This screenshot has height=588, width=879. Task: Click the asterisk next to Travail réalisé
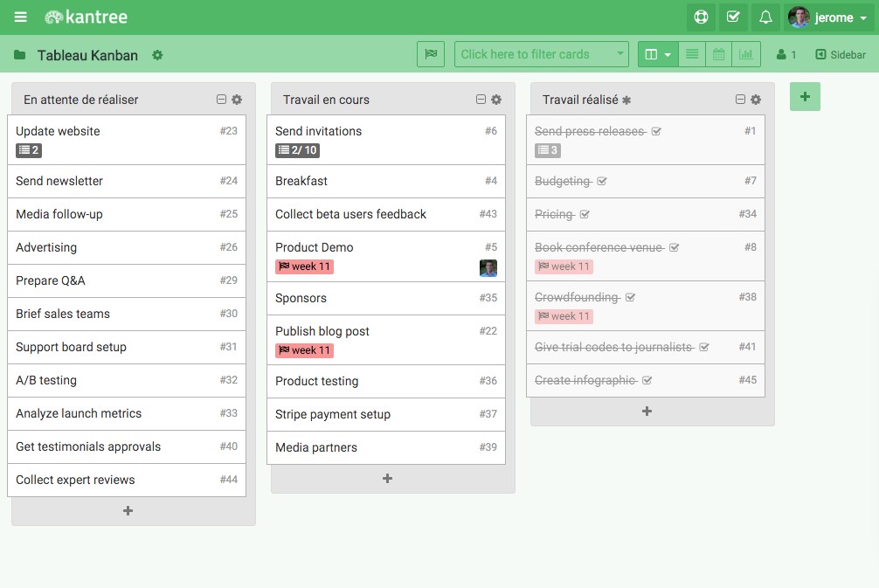pos(626,100)
